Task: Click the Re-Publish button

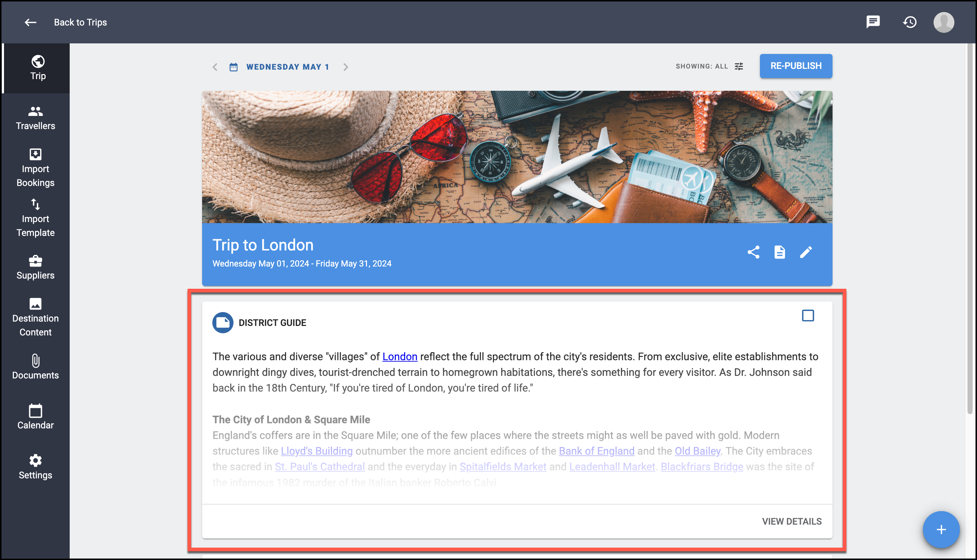Action: [796, 66]
